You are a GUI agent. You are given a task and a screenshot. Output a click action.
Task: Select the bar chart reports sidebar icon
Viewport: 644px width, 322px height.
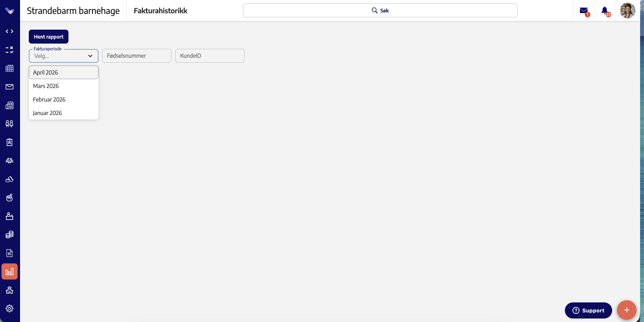[x=10, y=271]
